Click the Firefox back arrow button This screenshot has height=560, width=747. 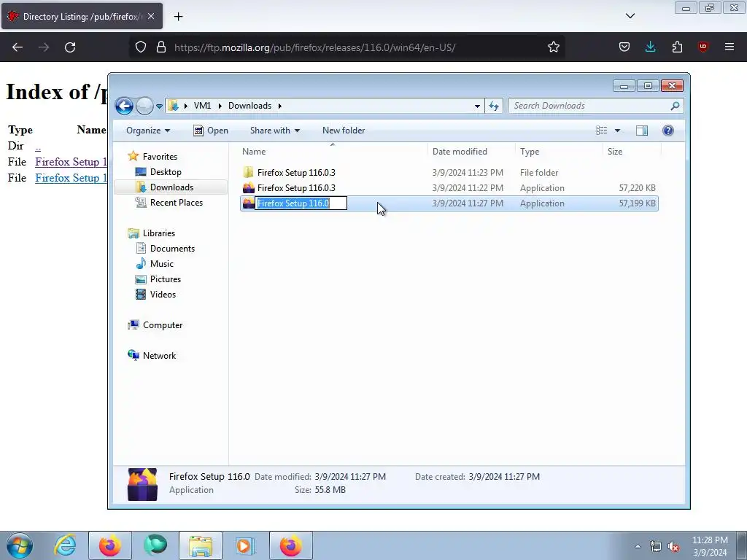(x=18, y=47)
